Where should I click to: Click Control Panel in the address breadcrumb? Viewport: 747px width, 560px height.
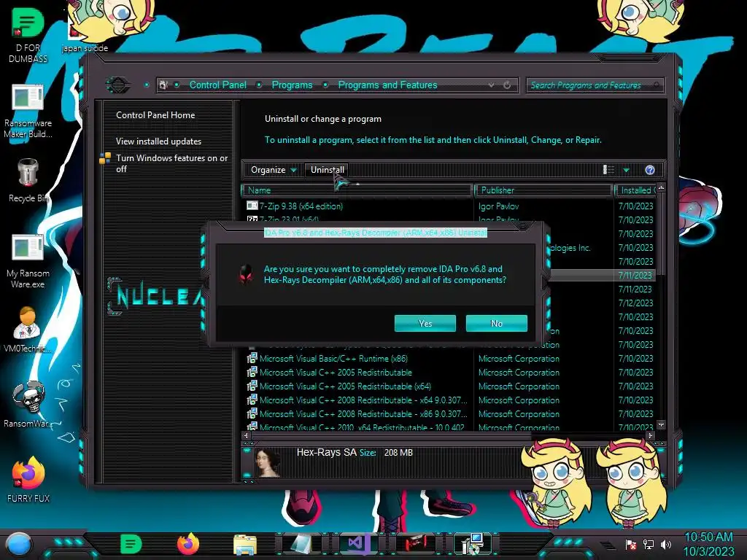217,85
